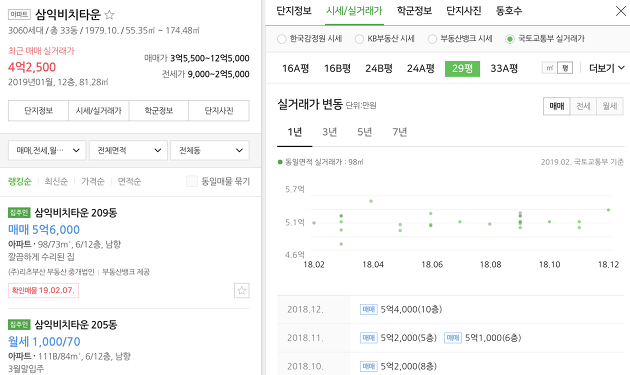Click 월세 1,000/70 price text
Screen dimensions: 630x375
point(44,342)
